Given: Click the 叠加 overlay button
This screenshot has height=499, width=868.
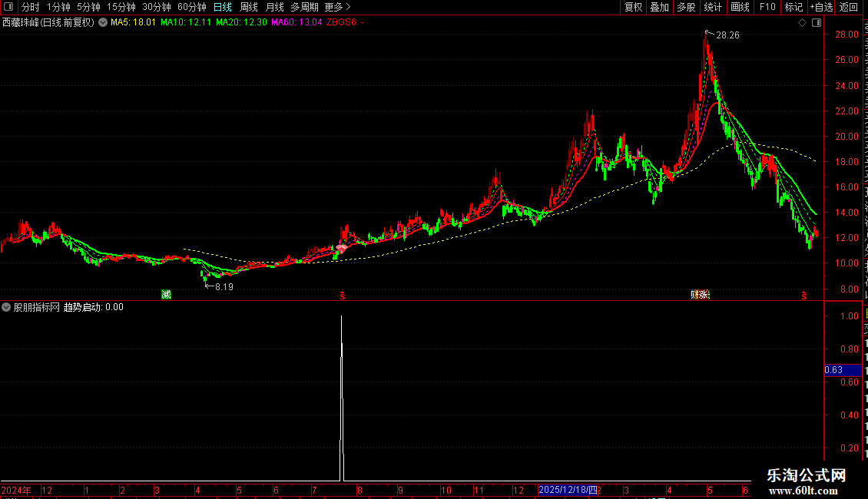Looking at the screenshot, I should (659, 7).
